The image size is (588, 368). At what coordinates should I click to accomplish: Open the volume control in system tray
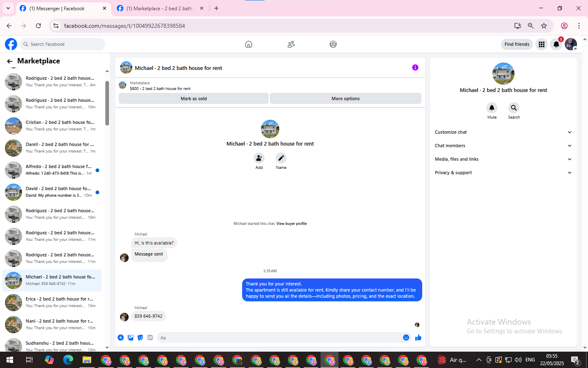518,360
